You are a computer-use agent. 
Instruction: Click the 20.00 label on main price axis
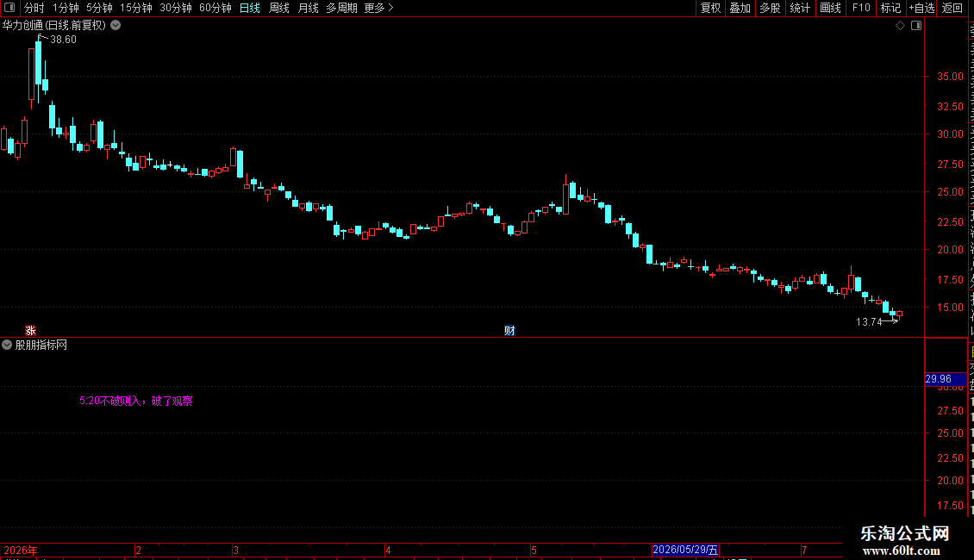(950, 250)
